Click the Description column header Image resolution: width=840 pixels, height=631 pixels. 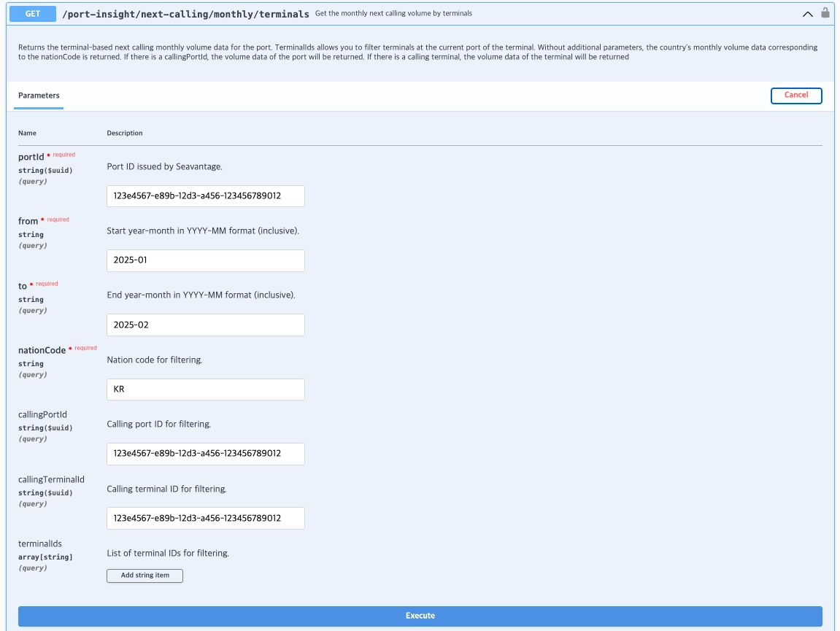pos(124,133)
